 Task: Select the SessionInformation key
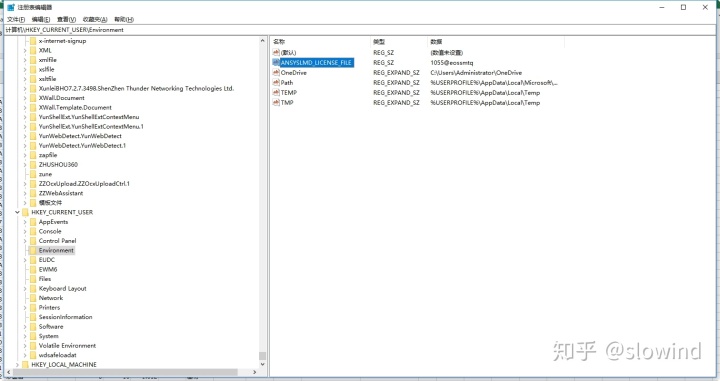click(x=65, y=317)
